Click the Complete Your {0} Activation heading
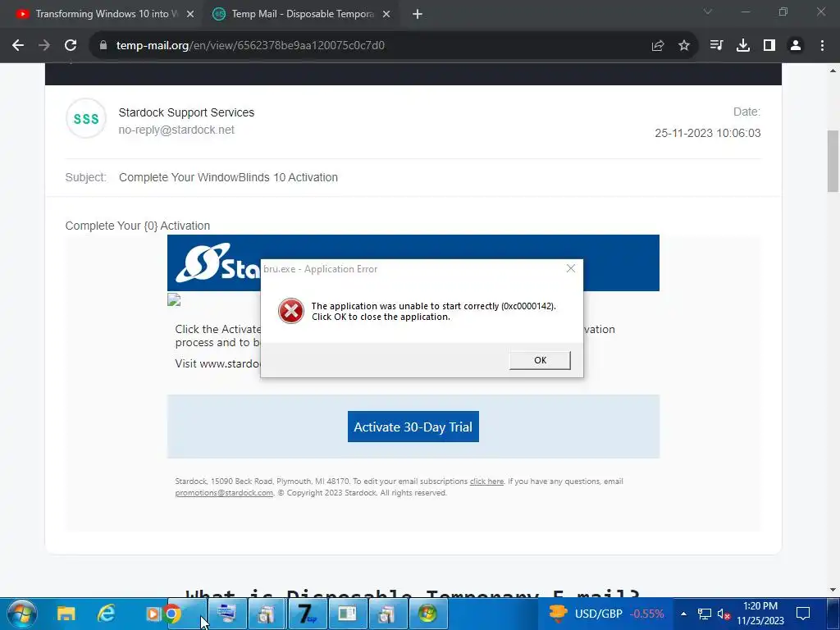The height and width of the screenshot is (630, 840). pyautogui.click(x=138, y=226)
